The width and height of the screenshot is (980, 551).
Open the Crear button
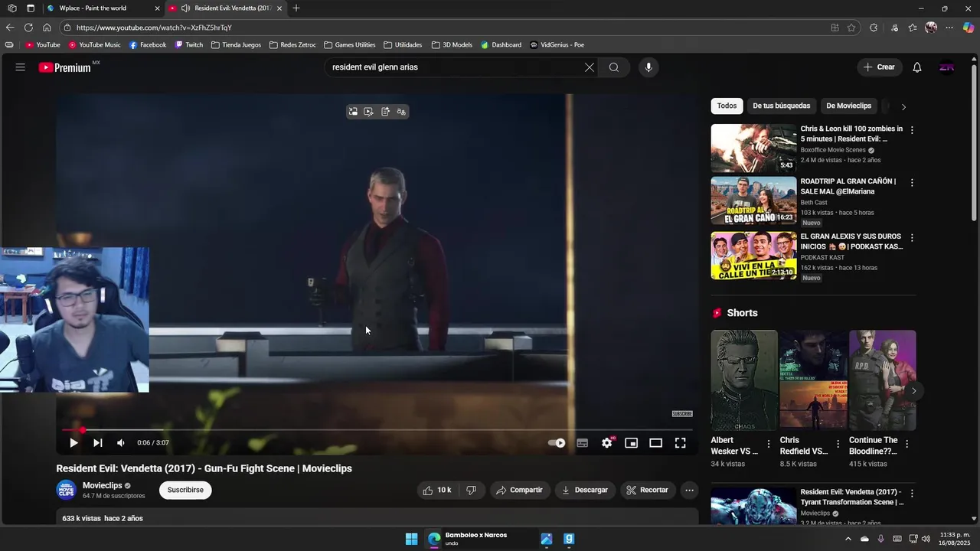(879, 67)
